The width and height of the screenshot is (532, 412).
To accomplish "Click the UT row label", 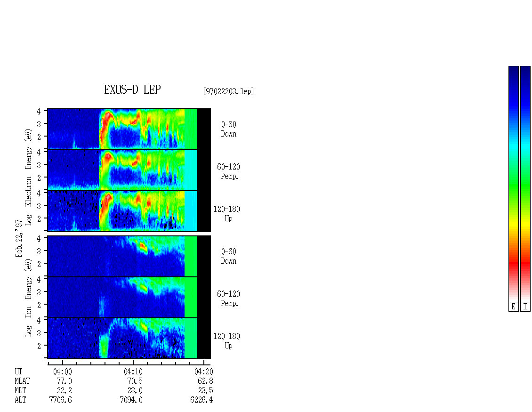I will tap(18, 372).
